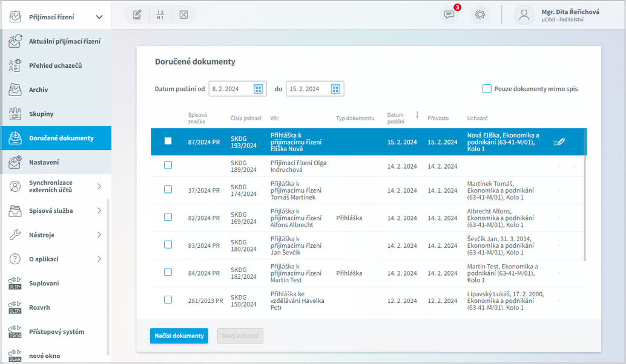
Task: Click the Spisová značka column header
Action: point(197,118)
